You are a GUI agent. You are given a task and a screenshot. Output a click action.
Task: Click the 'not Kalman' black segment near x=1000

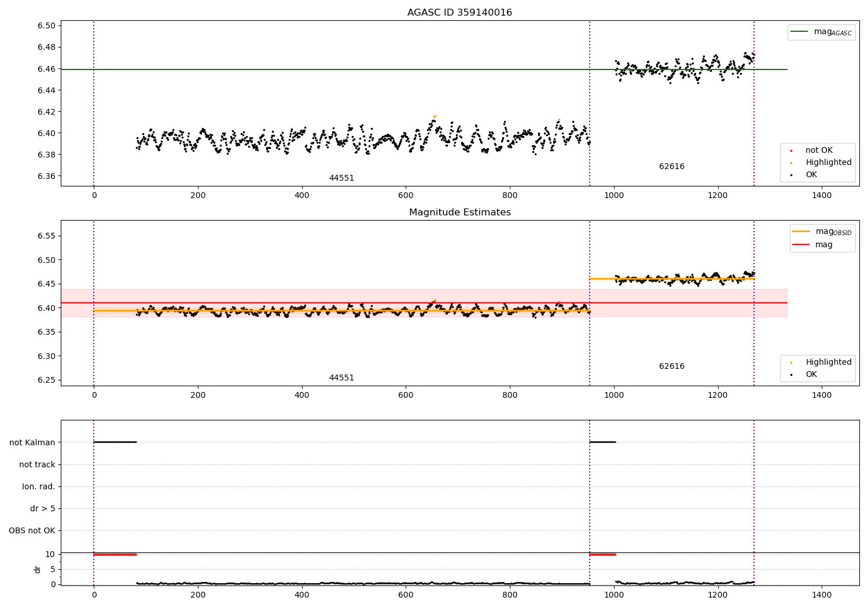(x=602, y=442)
